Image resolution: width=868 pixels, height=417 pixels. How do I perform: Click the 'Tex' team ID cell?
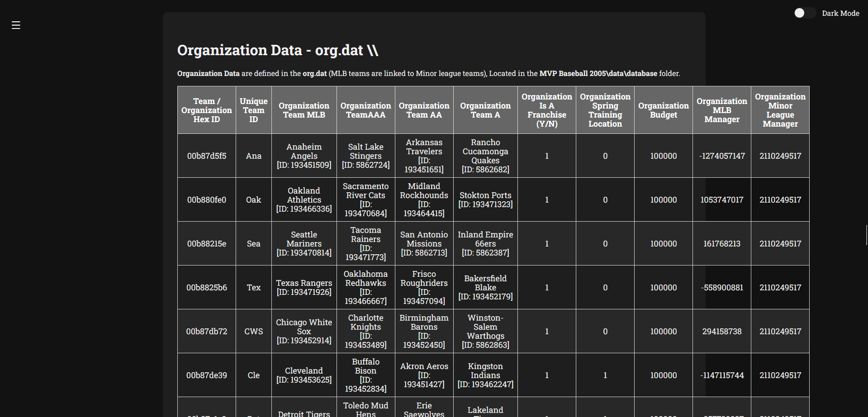pos(254,288)
